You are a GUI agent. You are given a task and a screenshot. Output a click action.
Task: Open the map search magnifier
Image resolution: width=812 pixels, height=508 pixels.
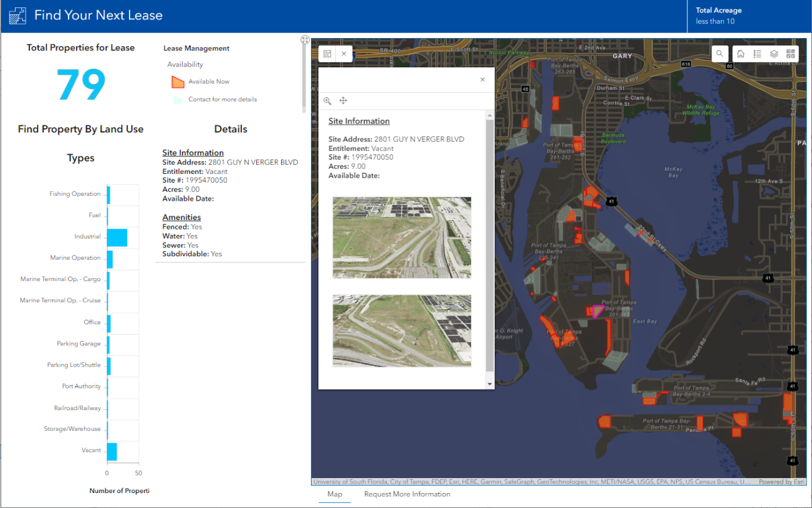[x=720, y=54]
